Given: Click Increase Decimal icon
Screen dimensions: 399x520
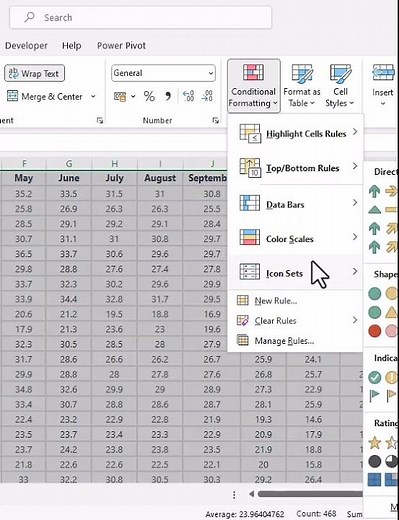Looking at the screenshot, I should click(189, 96).
